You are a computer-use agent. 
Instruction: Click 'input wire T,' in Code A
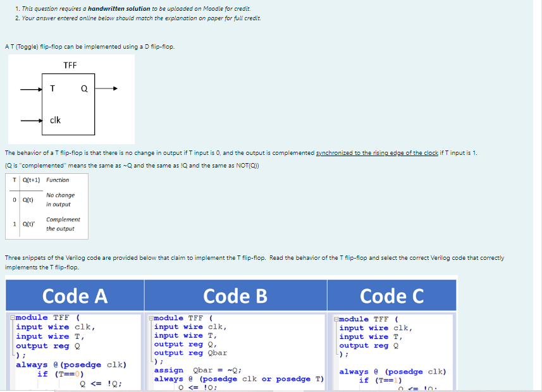tap(50, 336)
